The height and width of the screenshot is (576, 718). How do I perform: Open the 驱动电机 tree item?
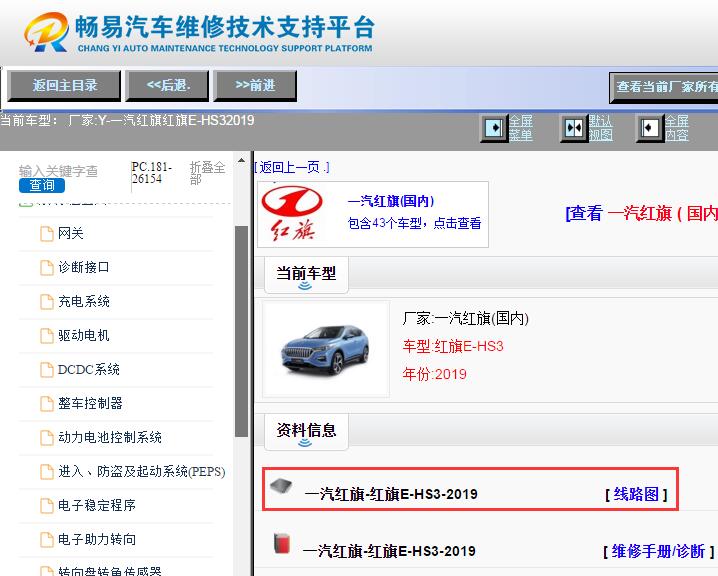[x=84, y=336]
